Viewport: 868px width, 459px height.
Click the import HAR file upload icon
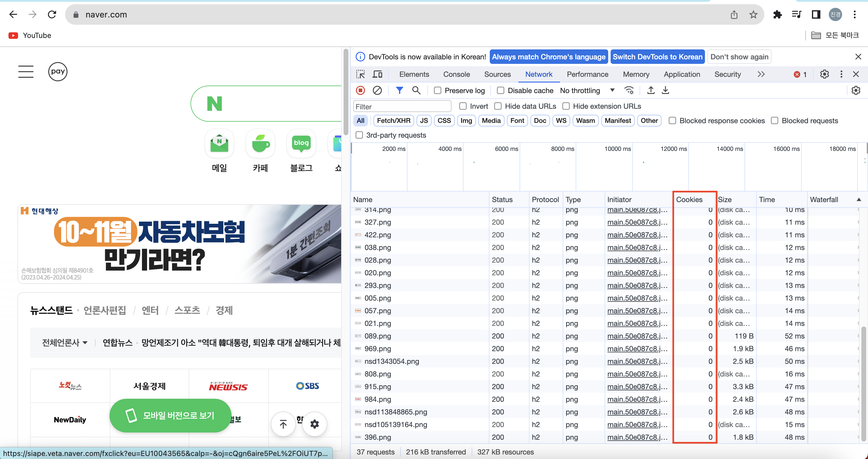(651, 90)
